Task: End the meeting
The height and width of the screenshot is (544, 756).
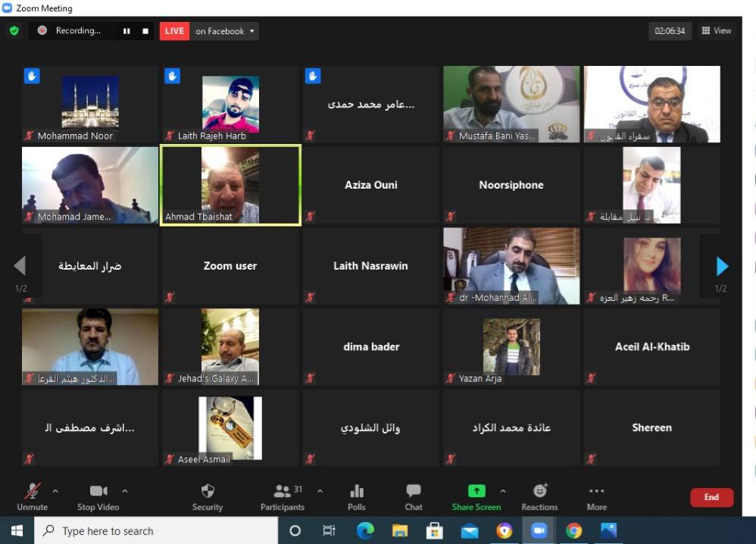Action: coord(711,497)
